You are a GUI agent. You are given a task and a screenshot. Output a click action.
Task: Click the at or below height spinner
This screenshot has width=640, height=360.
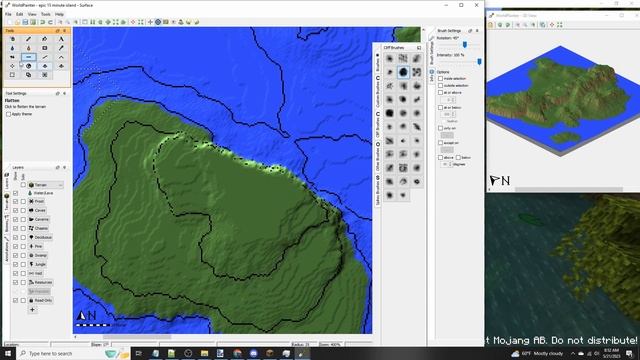[x=448, y=115]
